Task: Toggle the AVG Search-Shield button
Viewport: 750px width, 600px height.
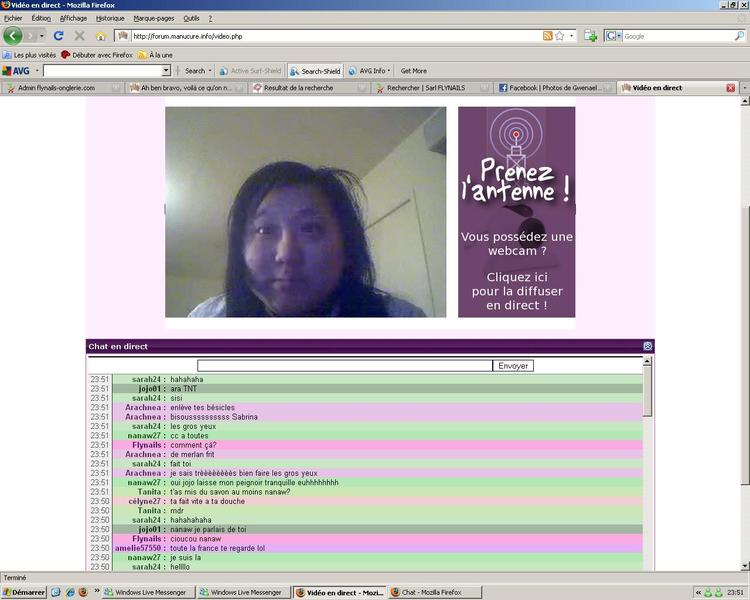Action: point(315,71)
